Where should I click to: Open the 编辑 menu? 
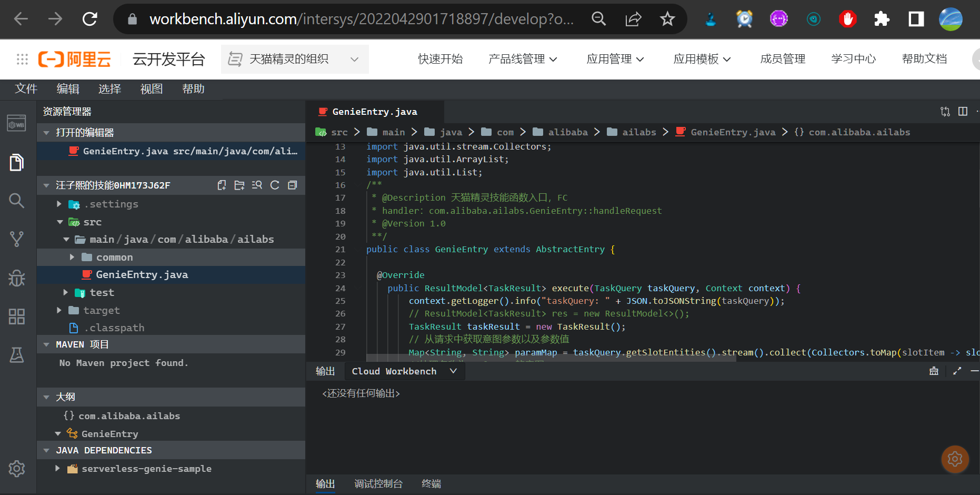pyautogui.click(x=68, y=89)
